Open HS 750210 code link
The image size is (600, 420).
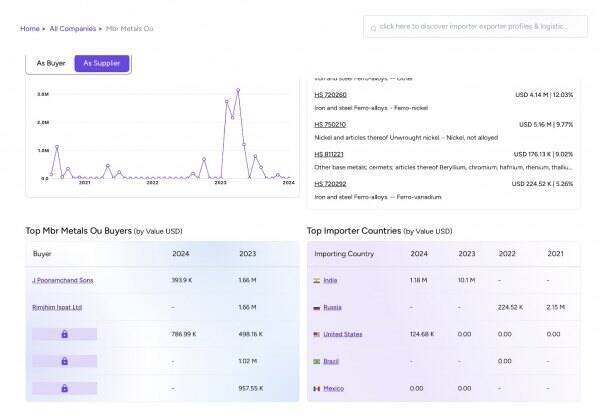tap(330, 125)
